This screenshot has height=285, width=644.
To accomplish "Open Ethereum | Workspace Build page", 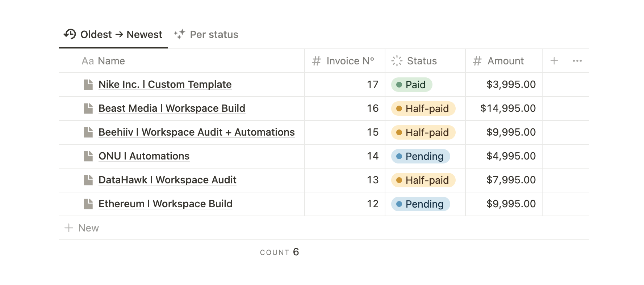I will 166,204.
